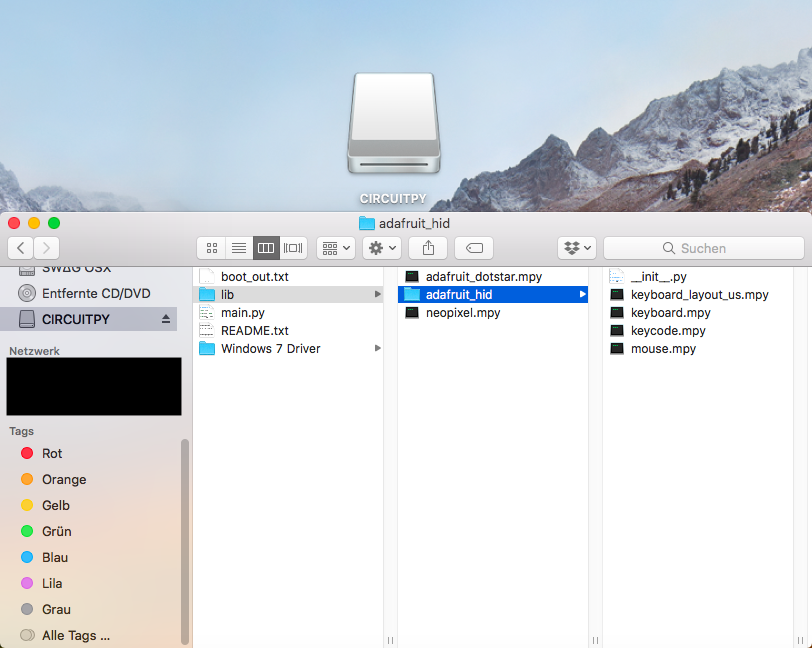Click the green zoom window button
The width and height of the screenshot is (812, 648).
tap(54, 223)
